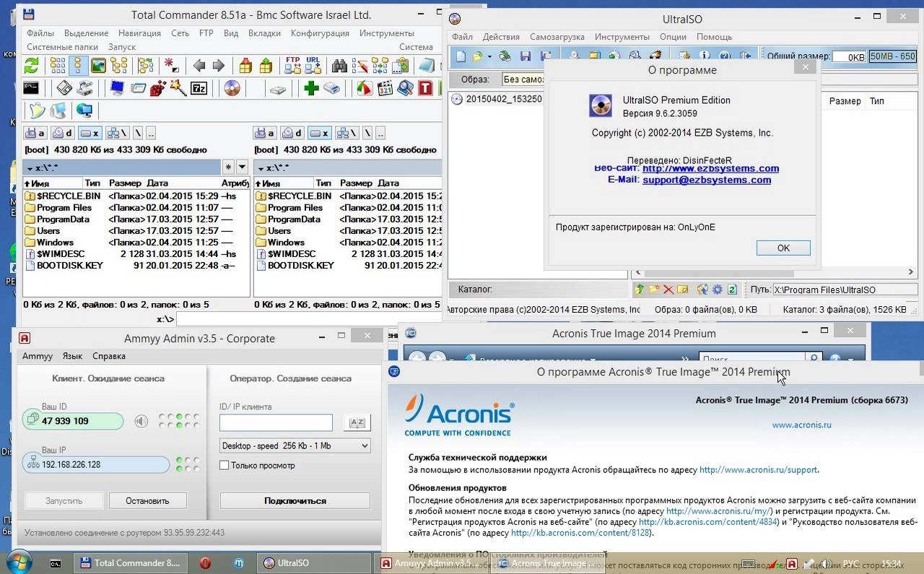Image resolution: width=924 pixels, height=574 pixels.
Task: Open the multi-rename tool icon
Action: click(359, 66)
